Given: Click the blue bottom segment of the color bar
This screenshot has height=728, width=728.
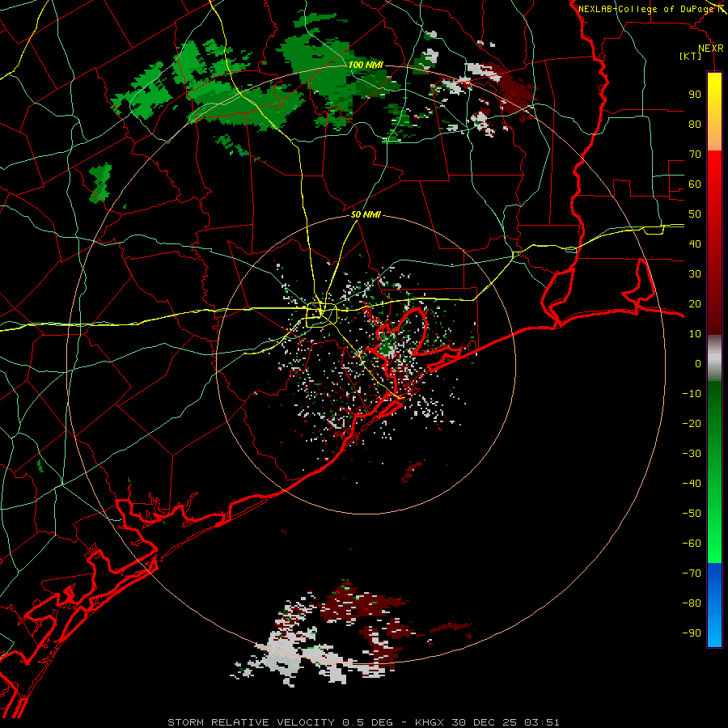Looking at the screenshot, I should (x=714, y=605).
